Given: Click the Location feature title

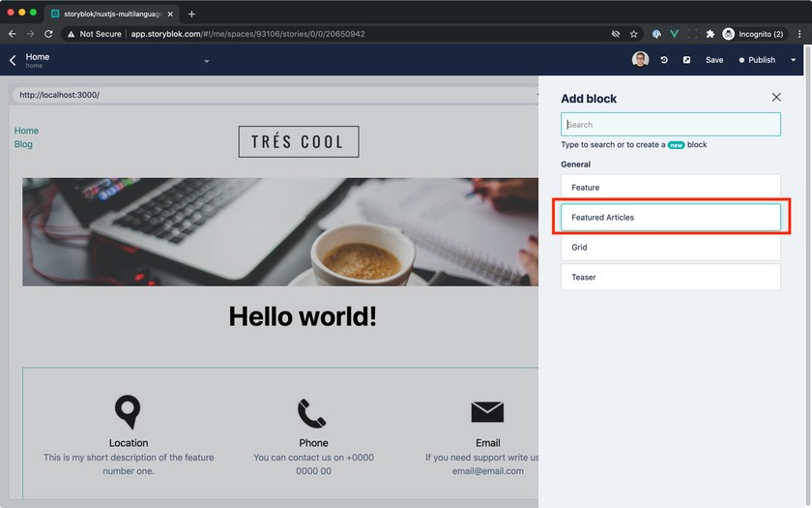Looking at the screenshot, I should [x=129, y=443].
